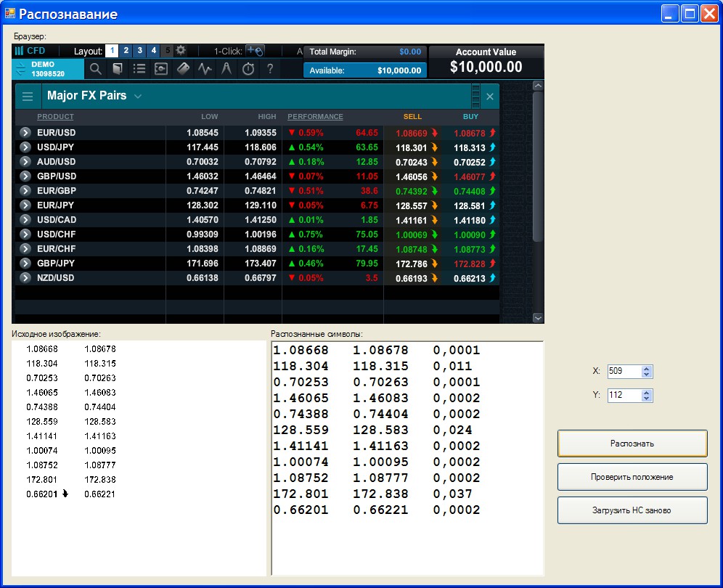Image resolution: width=723 pixels, height=588 pixels.
Task: Click the browser panel scrollbar up arrow
Action: coord(538,86)
